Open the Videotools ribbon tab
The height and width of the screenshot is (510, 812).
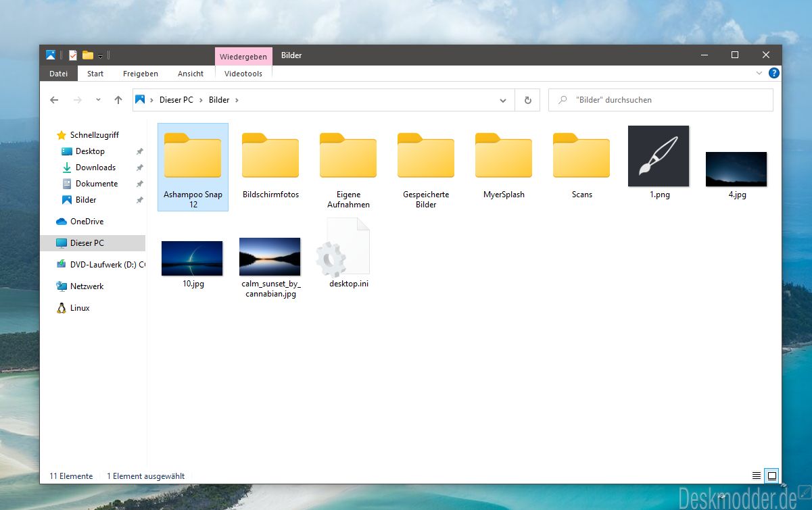click(243, 74)
